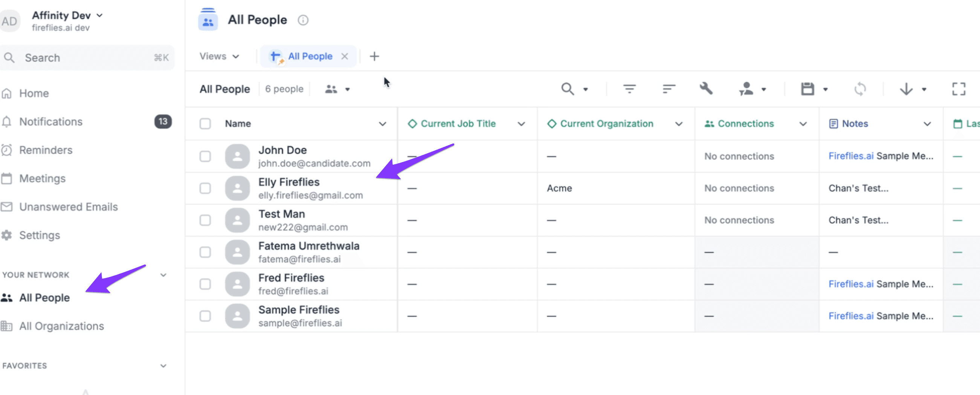Open All Organizations in the sidebar
The image size is (980, 395).
[x=62, y=326]
